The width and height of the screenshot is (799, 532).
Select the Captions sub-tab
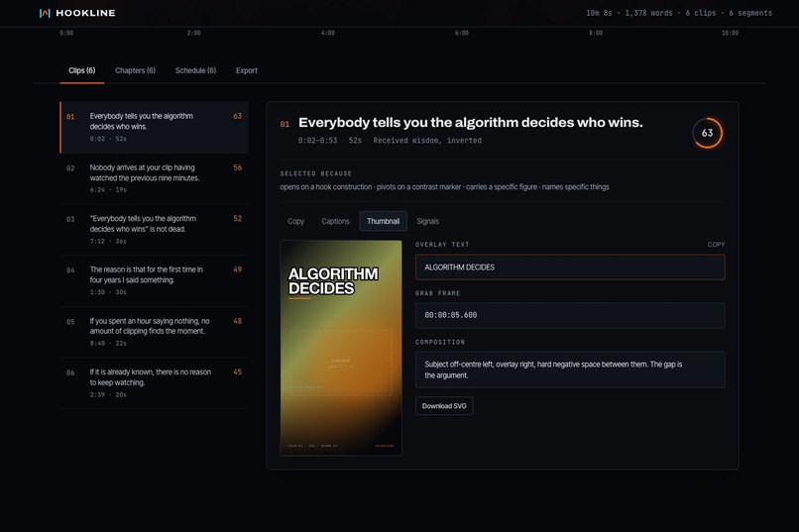[335, 222]
